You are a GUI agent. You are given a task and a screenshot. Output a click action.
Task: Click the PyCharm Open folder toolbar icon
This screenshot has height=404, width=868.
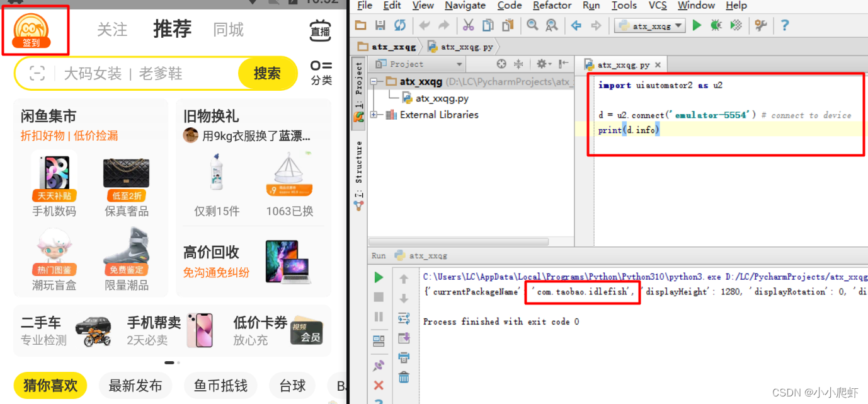click(x=361, y=25)
